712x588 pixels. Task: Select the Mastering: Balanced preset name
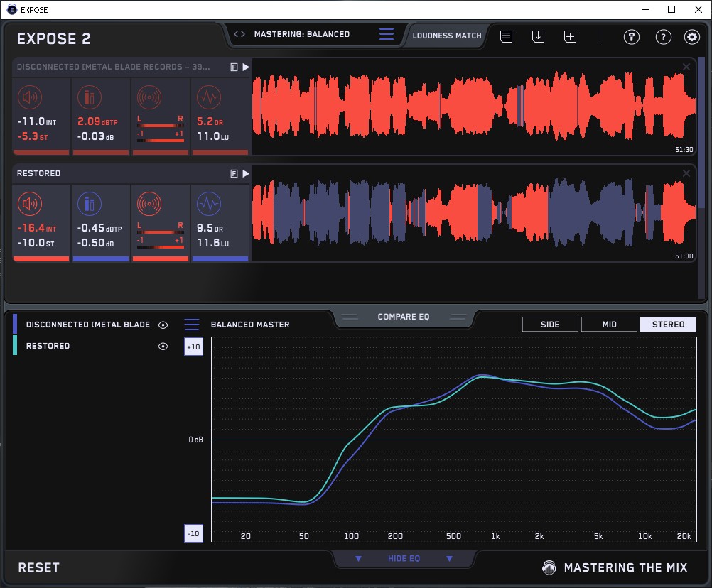coord(302,34)
